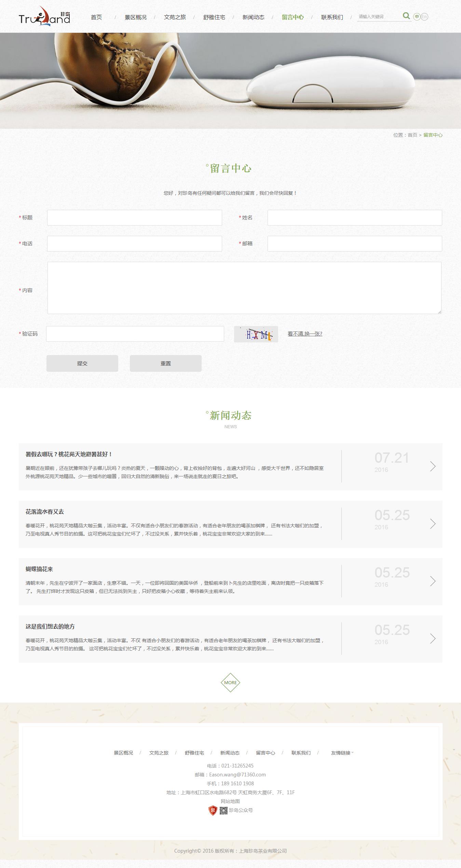Click arrow on 蝴蝶摘花来 row

[433, 581]
